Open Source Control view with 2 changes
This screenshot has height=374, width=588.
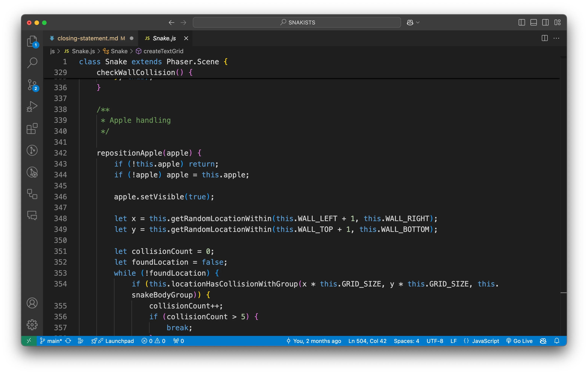click(32, 85)
